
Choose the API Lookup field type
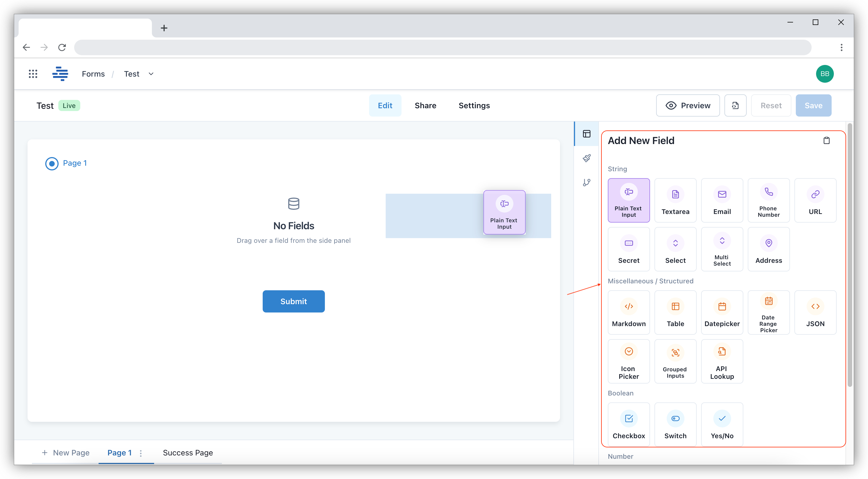pyautogui.click(x=722, y=361)
